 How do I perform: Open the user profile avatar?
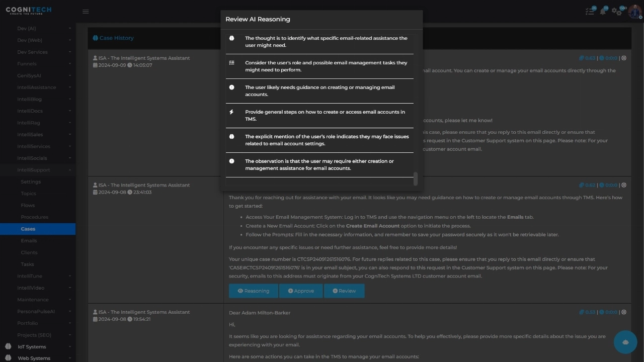pyautogui.click(x=634, y=11)
